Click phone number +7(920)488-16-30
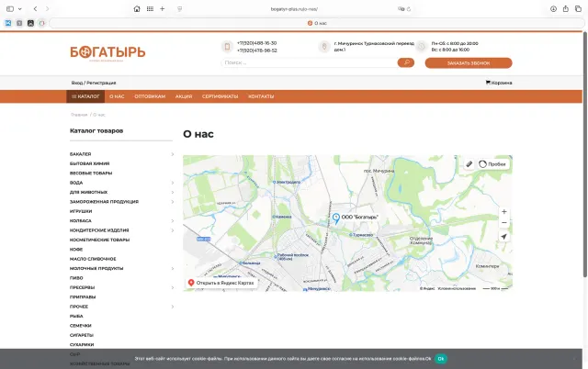The width and height of the screenshot is (588, 369). (257, 43)
